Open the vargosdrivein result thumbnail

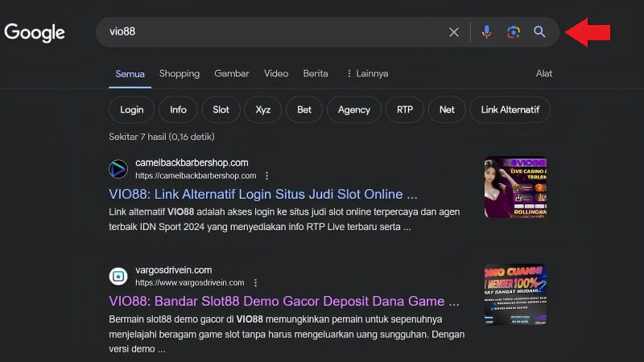[x=515, y=294]
